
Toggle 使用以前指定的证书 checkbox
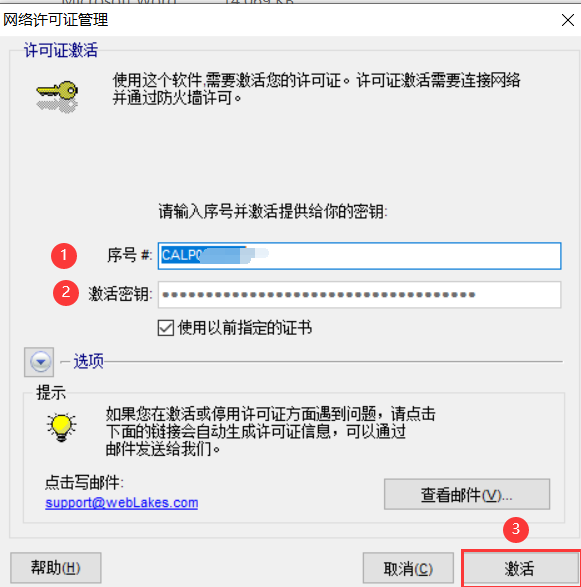(x=165, y=328)
